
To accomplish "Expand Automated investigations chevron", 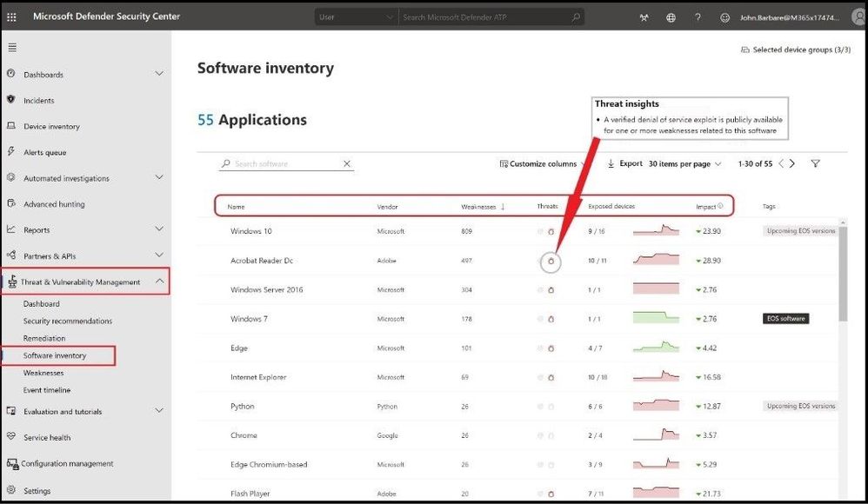I will (159, 177).
